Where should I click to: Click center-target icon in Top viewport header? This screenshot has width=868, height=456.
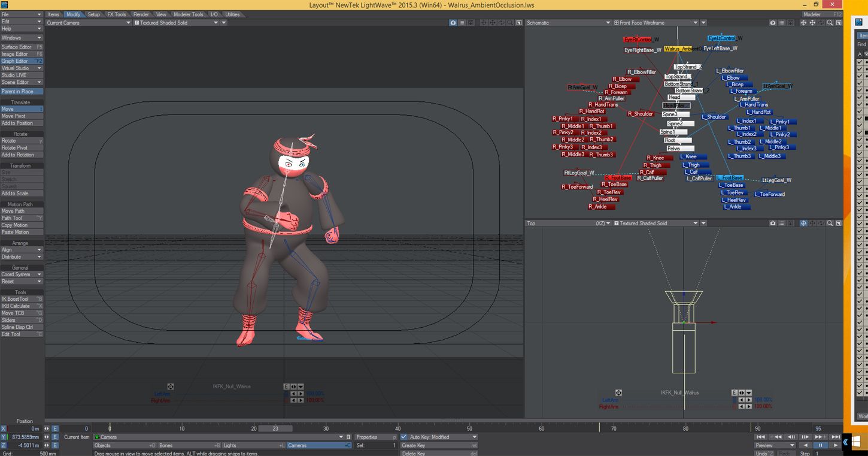click(804, 223)
